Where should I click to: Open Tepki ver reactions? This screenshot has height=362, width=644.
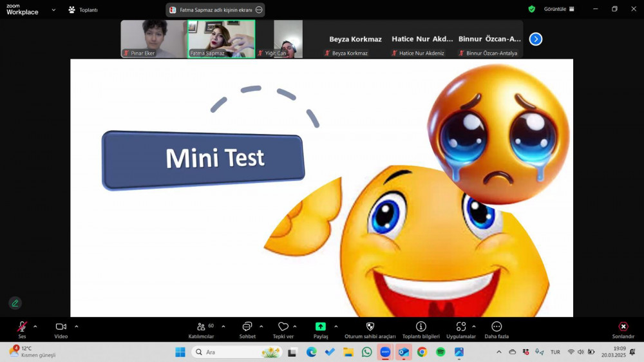(x=283, y=330)
